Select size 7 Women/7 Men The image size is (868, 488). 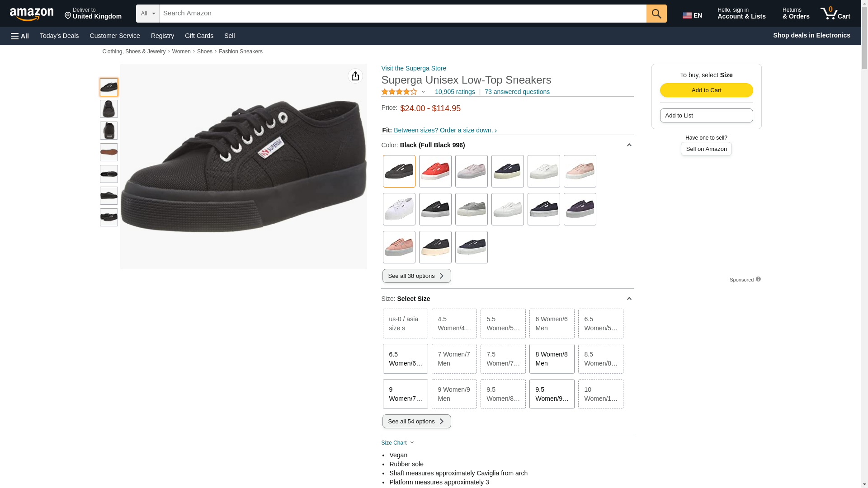(x=454, y=359)
